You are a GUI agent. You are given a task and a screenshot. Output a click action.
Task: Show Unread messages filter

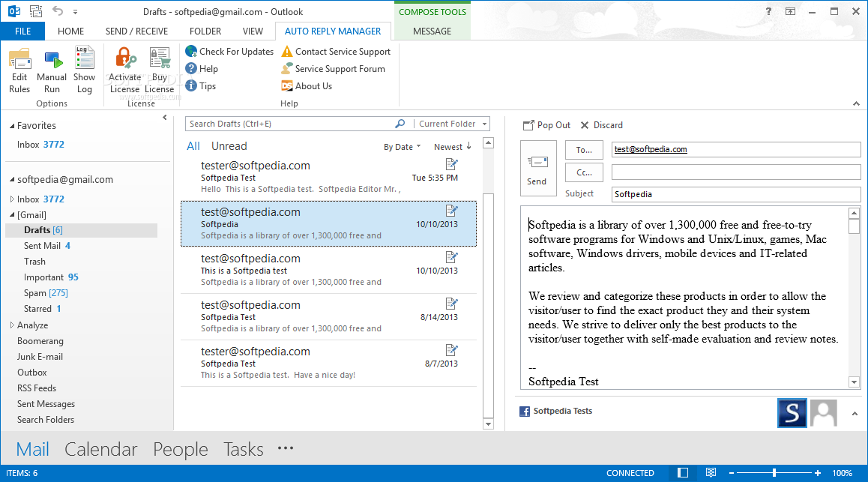(x=229, y=146)
